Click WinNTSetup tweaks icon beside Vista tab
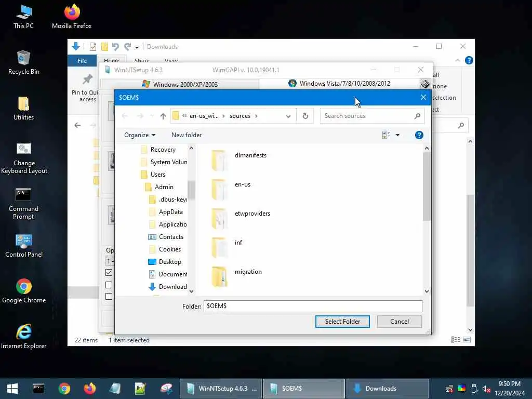This screenshot has height=399, width=532. pos(425,84)
